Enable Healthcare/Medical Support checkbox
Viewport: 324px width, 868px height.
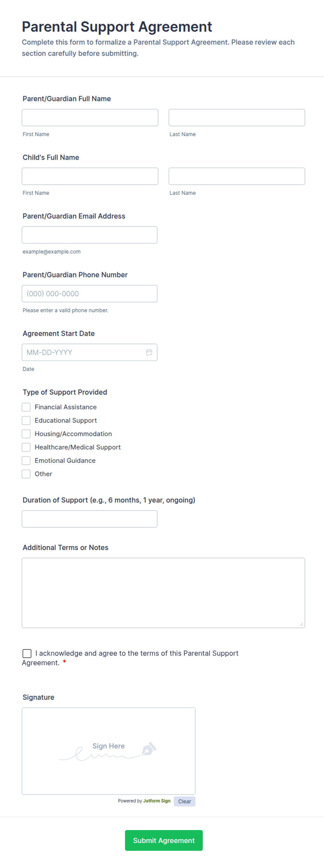[x=26, y=447]
